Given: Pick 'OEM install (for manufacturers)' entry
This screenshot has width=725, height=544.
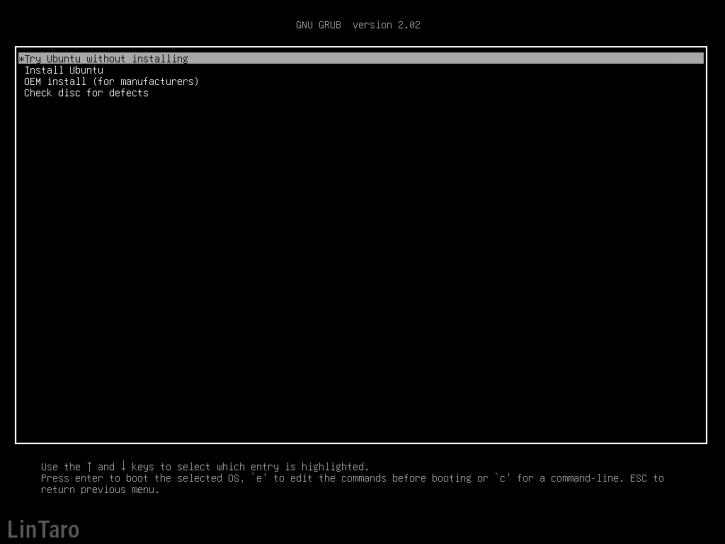Looking at the screenshot, I should [111, 81].
